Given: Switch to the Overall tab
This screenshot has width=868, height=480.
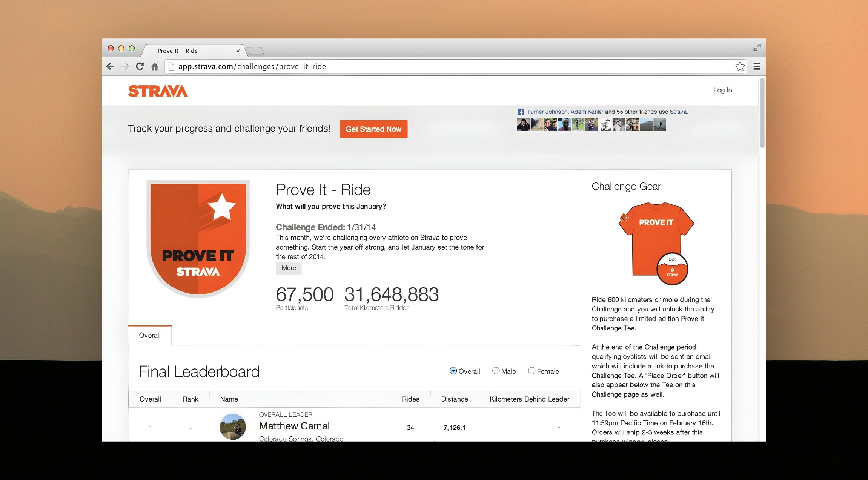Looking at the screenshot, I should click(x=150, y=336).
